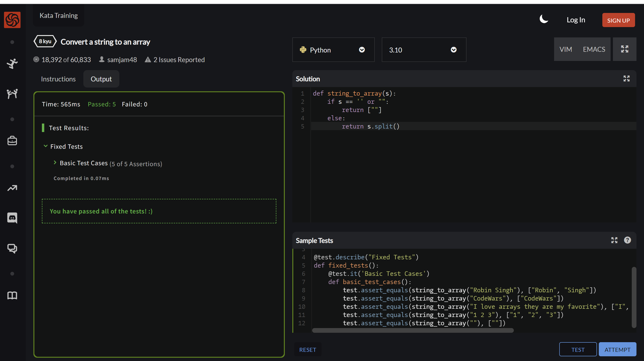Select the Kumite sparring icon in sidebar

pyautogui.click(x=12, y=93)
